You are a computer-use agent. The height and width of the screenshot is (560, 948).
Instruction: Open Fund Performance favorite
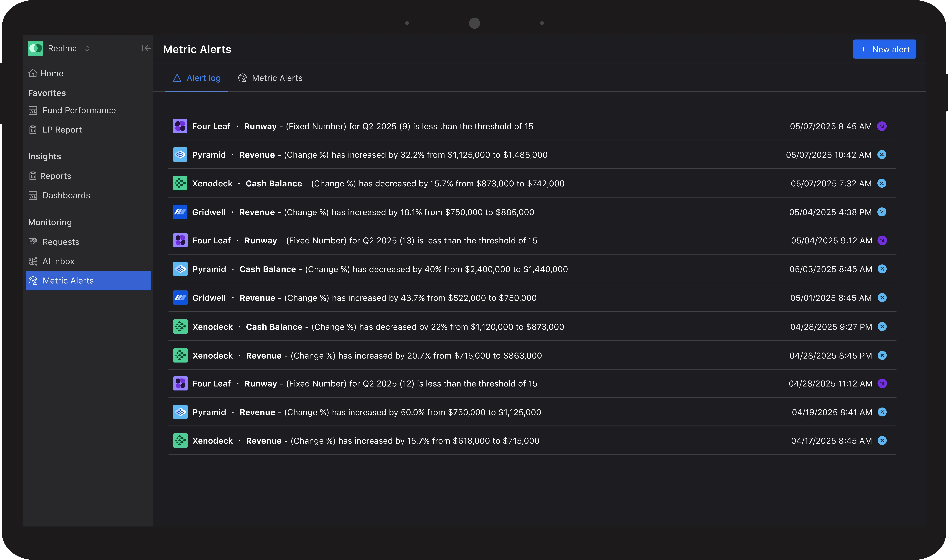(79, 110)
